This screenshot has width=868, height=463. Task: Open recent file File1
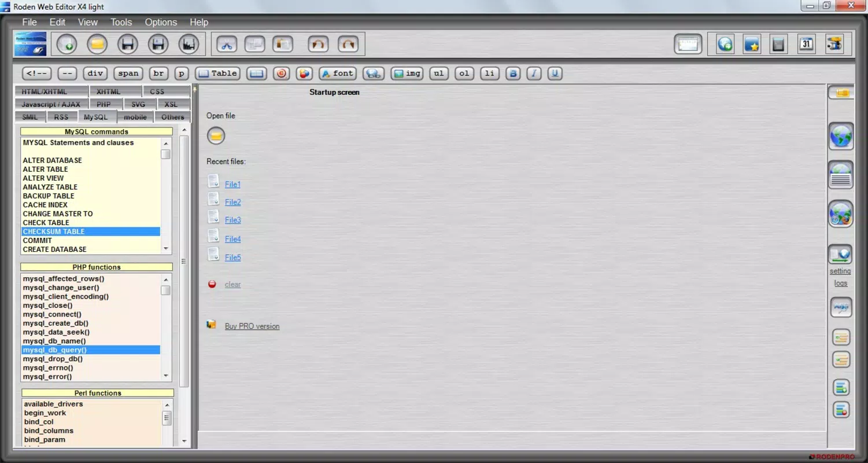tap(232, 184)
